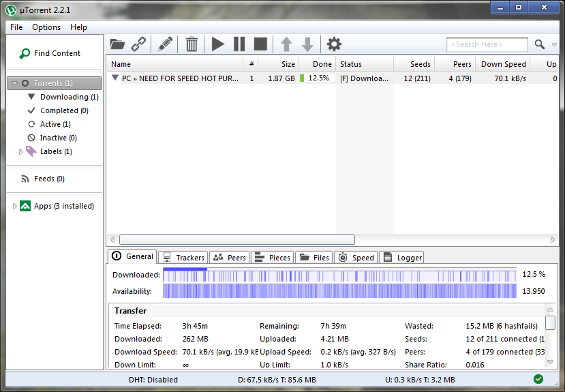Click the green network status checkmark icon
Image resolution: width=565 pixels, height=392 pixels.
coord(538,379)
